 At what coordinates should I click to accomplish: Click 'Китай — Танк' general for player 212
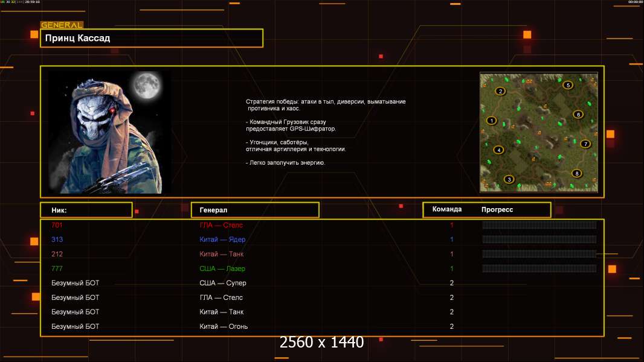222,254
